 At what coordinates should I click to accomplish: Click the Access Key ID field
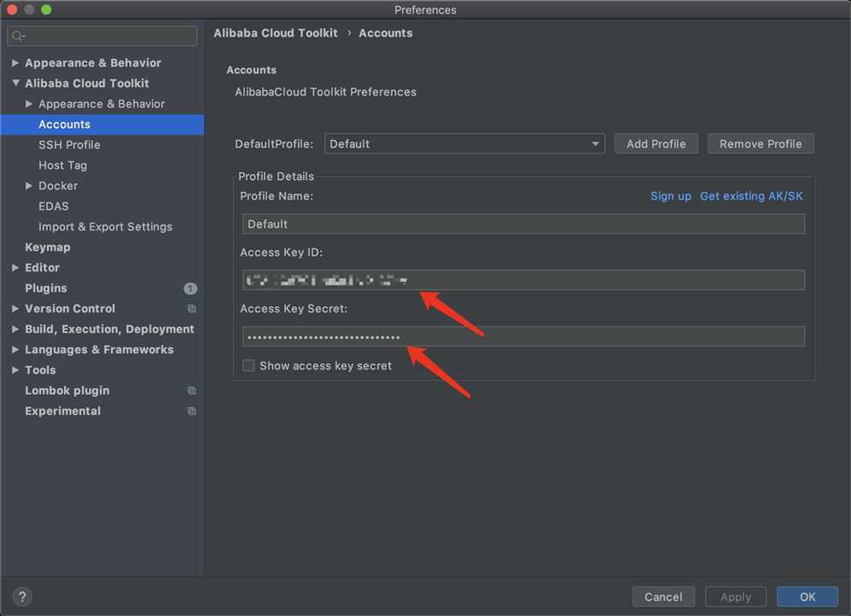(523, 280)
